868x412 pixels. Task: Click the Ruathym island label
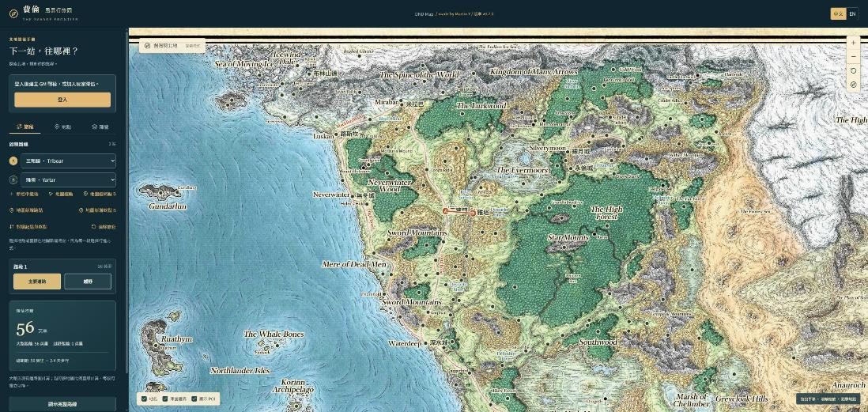tap(176, 338)
